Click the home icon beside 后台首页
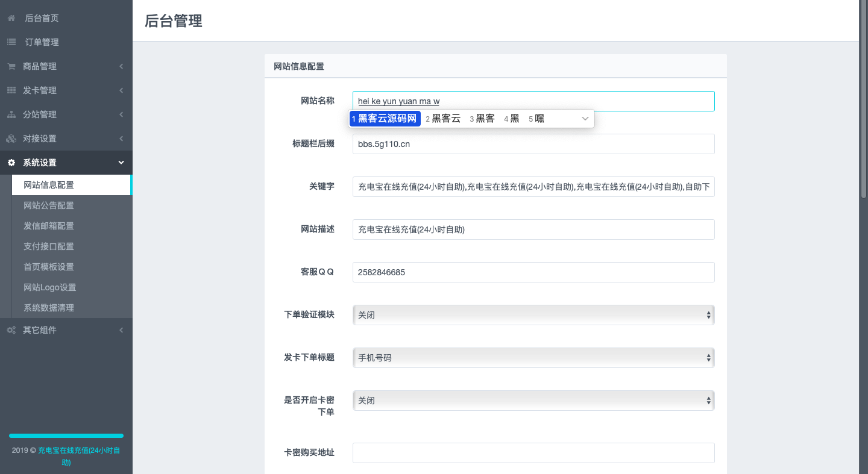 (11, 18)
